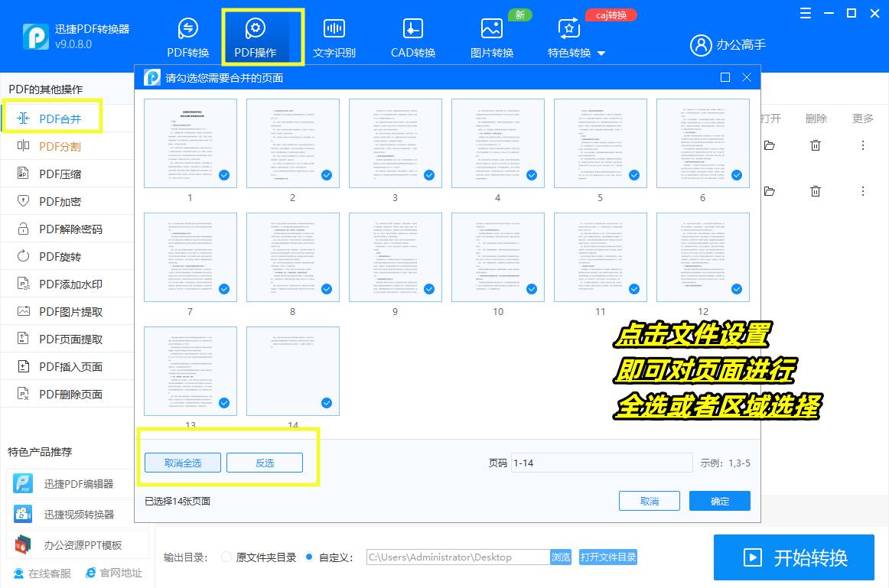Click the PDF插入页面 sidebar icon

[23, 366]
